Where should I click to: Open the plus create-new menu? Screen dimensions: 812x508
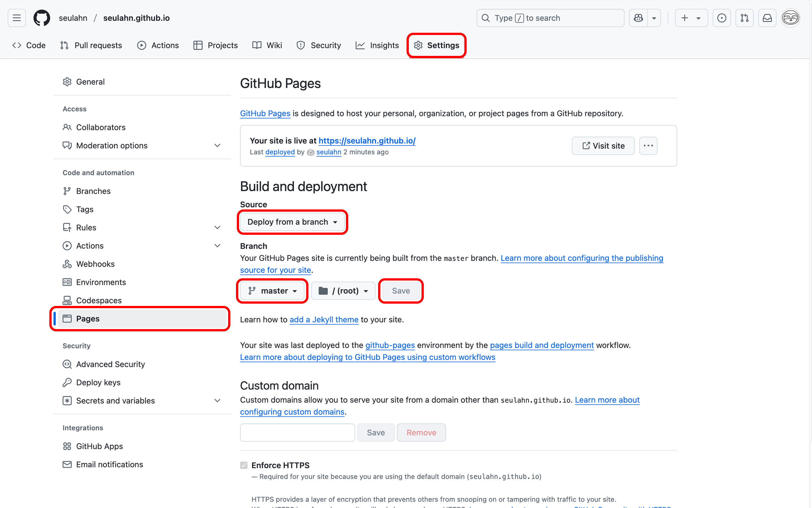pos(691,18)
